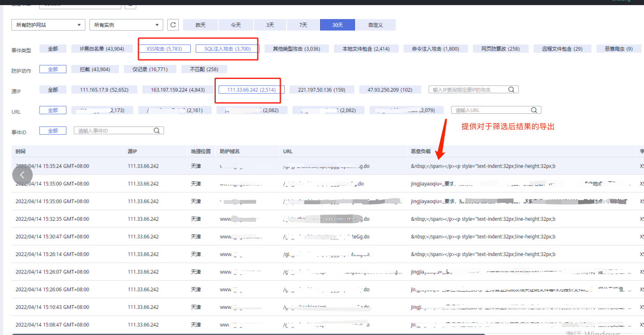Click the event time 2022/04/14 15:10:43
The height and width of the screenshot is (335, 644).
(x=52, y=307)
